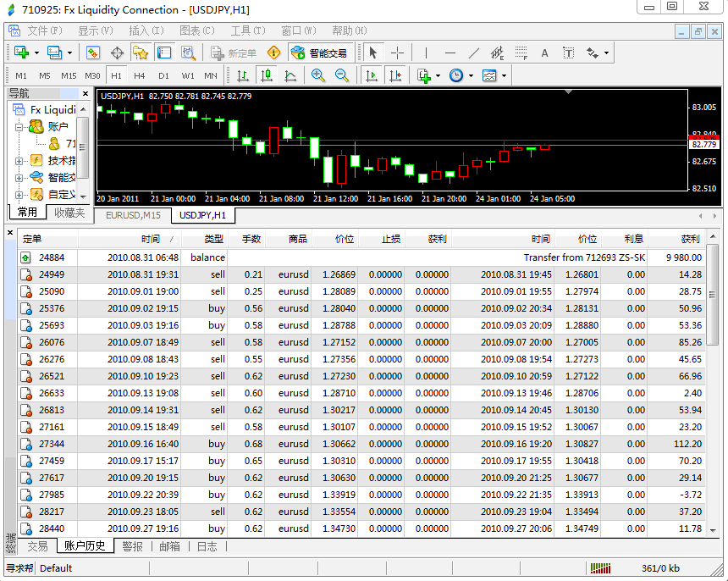The height and width of the screenshot is (581, 728).
Task: Open the Market Watch window icon
Action: (x=93, y=53)
